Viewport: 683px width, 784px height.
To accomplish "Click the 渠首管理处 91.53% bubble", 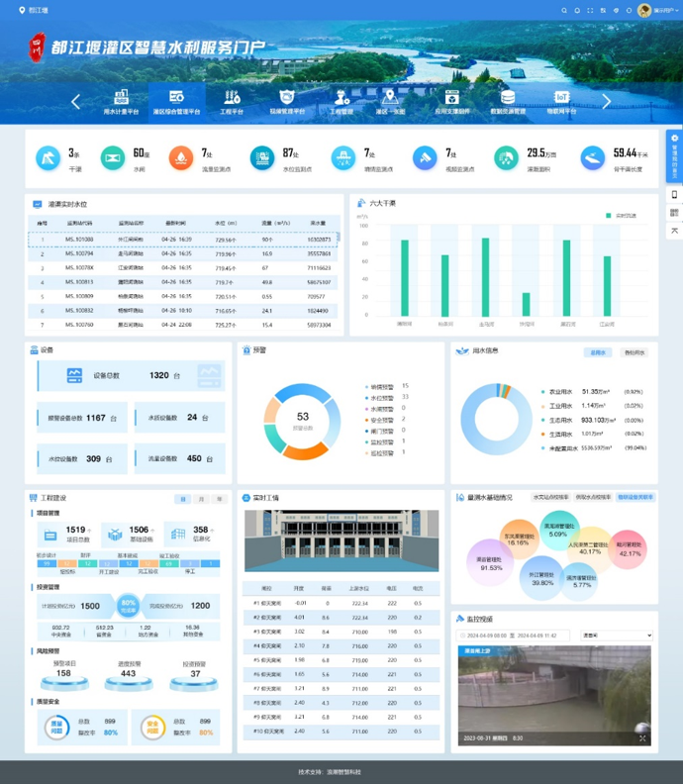I will 490,561.
